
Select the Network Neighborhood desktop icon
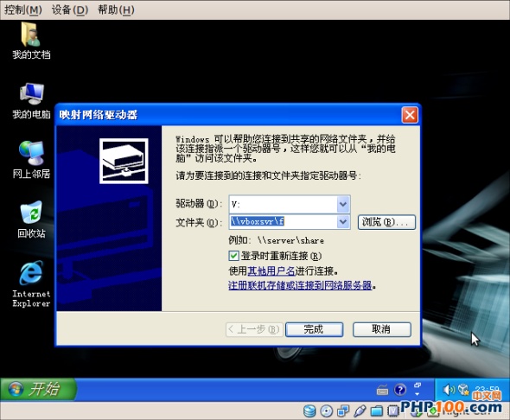pyautogui.click(x=31, y=160)
